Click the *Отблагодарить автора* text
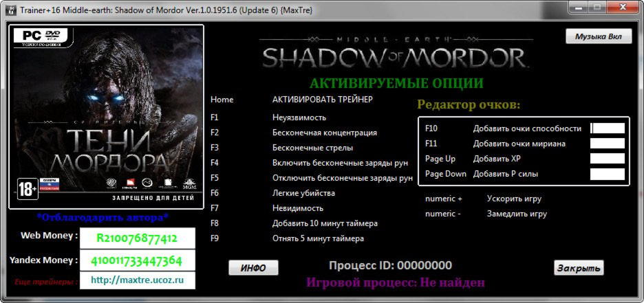 (103, 217)
